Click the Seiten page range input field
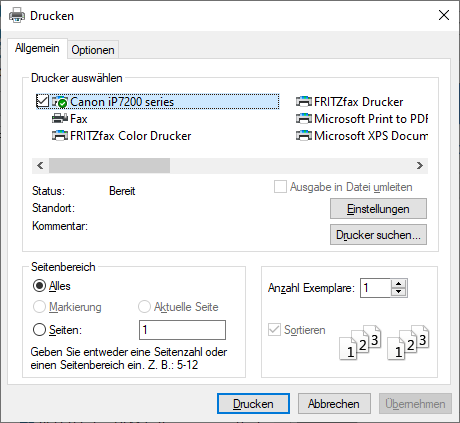This screenshot has width=460, height=423. (x=182, y=330)
